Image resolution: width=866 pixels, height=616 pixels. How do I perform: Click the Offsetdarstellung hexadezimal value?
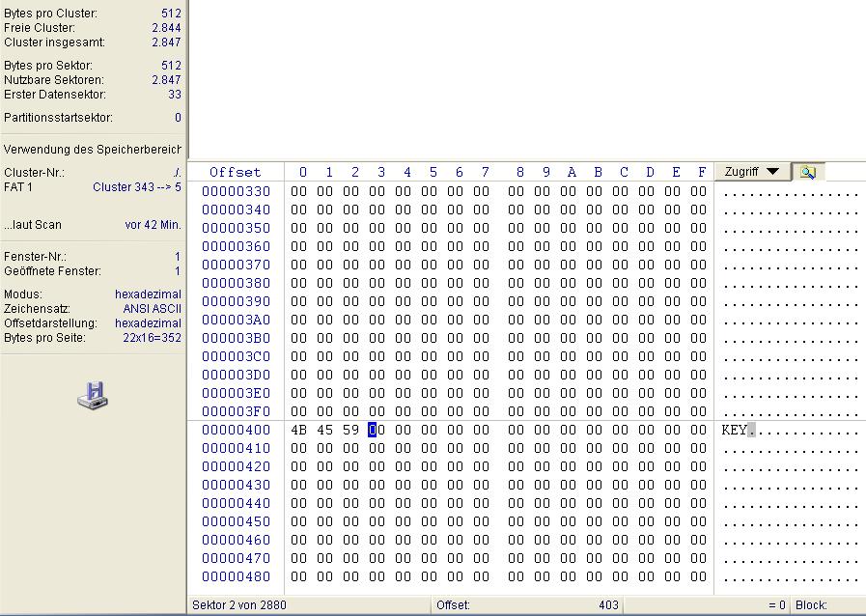148,323
